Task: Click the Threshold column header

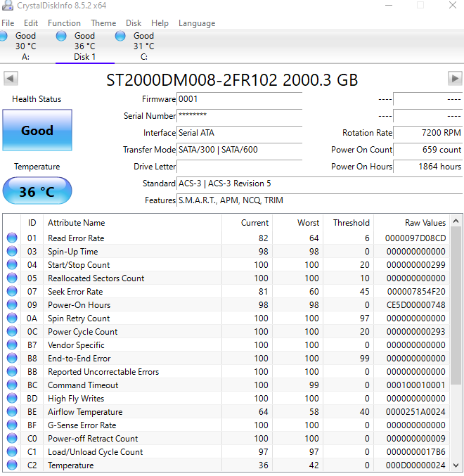Action: pos(349,223)
